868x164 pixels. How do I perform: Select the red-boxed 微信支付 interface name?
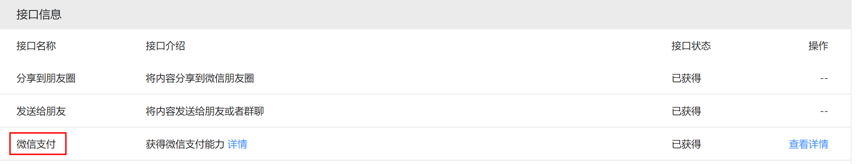36,144
